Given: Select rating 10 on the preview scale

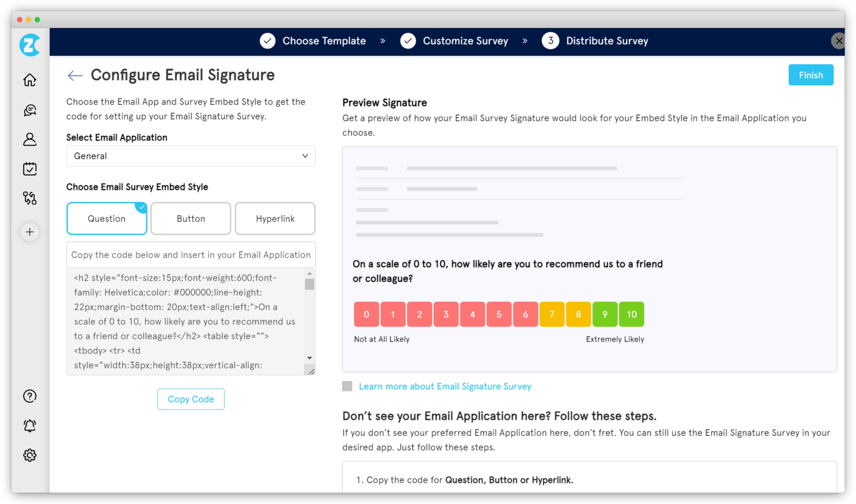Looking at the screenshot, I should click(x=631, y=314).
